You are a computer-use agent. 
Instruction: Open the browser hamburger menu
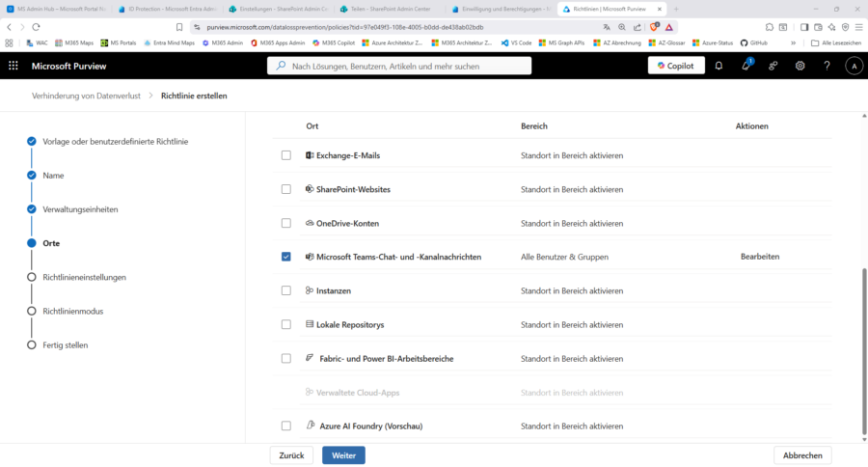858,27
